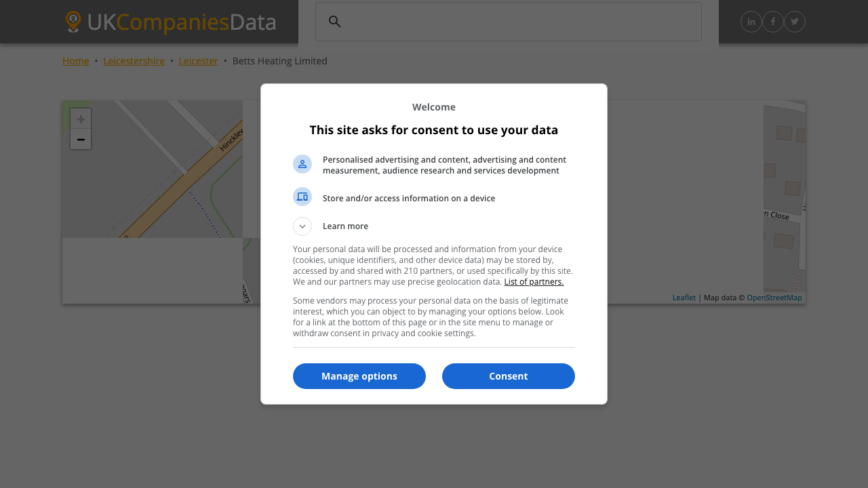This screenshot has height=488, width=868.
Task: Click the UKCompaniesData pin logo icon
Action: click(73, 22)
